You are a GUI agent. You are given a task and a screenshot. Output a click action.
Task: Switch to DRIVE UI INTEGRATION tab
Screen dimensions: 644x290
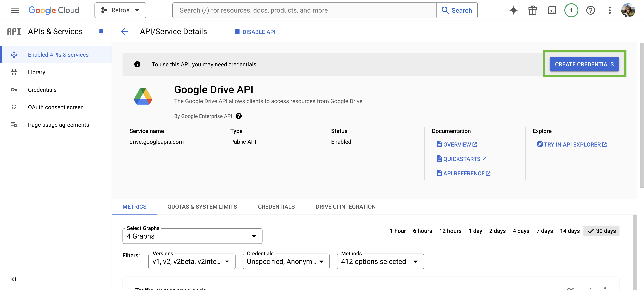pyautogui.click(x=345, y=207)
